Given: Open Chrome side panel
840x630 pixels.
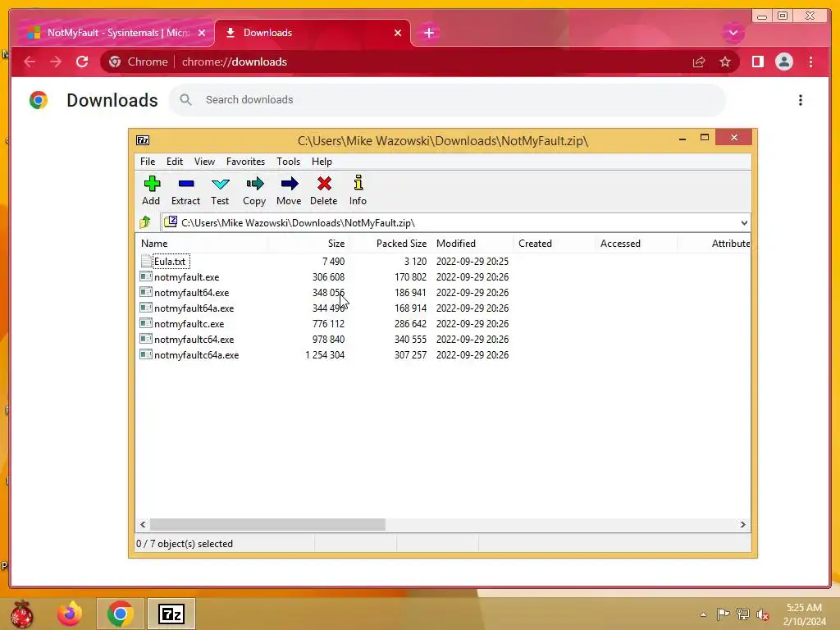Looking at the screenshot, I should (x=757, y=62).
